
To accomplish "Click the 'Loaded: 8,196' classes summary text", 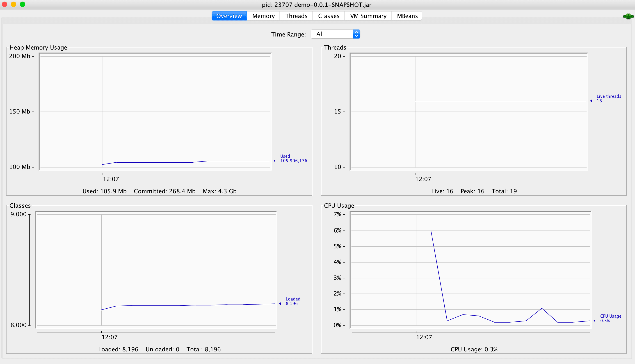I will (118, 350).
